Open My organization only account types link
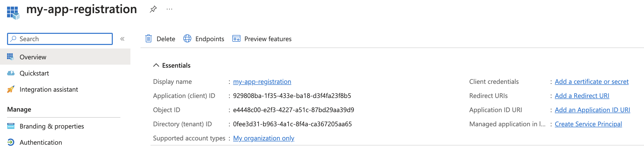644x149 pixels. tap(264, 138)
